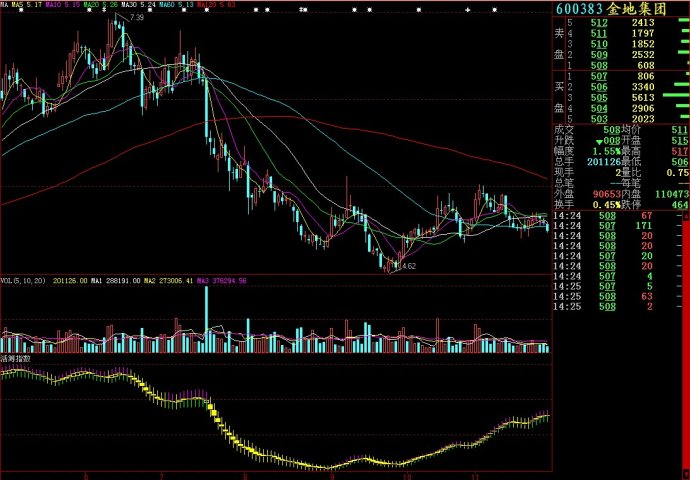This screenshot has width=690, height=480.
Task: Click sell order quantity 1797
Action: (x=643, y=33)
